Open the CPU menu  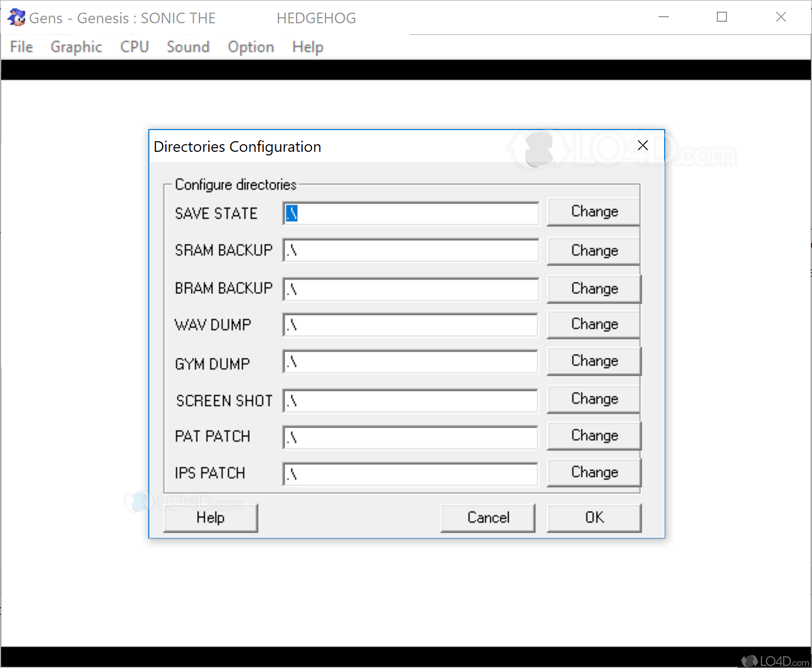coord(134,47)
